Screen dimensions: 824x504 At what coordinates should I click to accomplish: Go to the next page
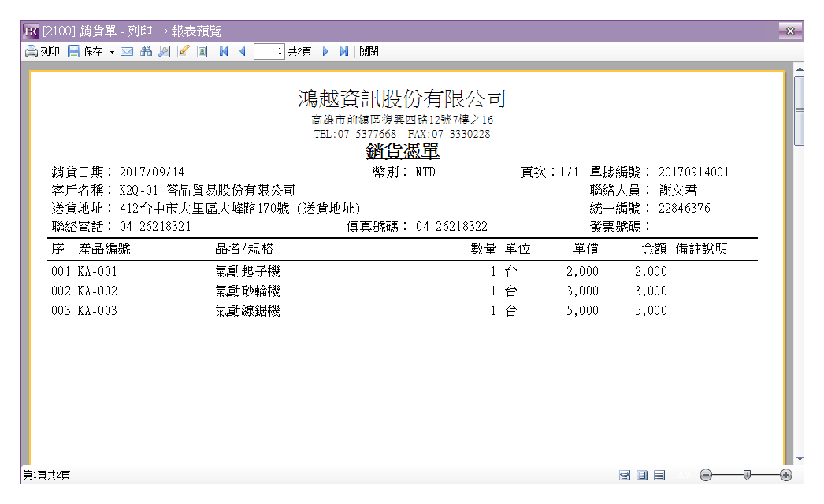325,51
